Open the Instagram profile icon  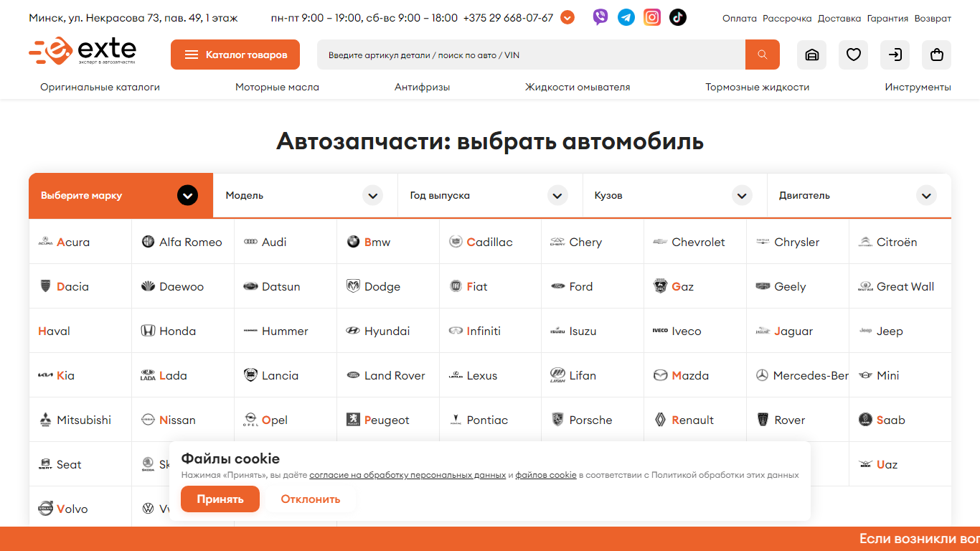(652, 17)
